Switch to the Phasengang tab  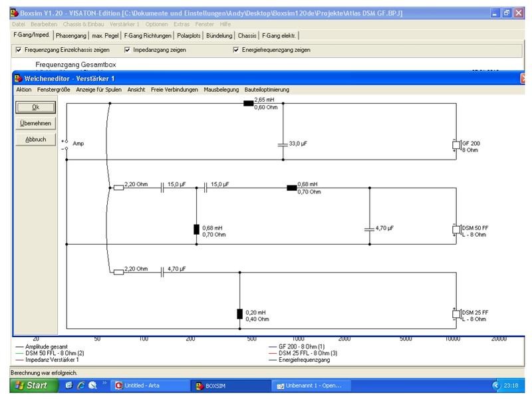(x=72, y=35)
